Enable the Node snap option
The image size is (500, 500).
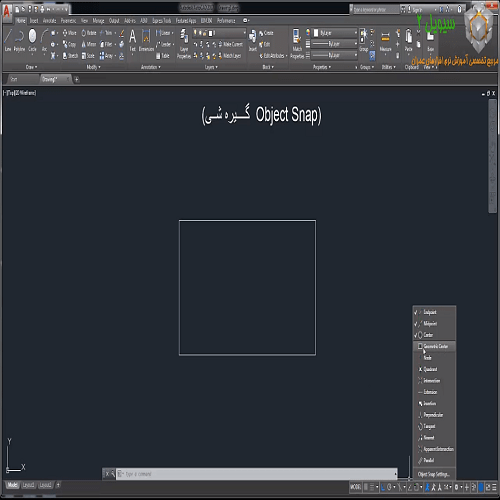pyautogui.click(x=434, y=358)
